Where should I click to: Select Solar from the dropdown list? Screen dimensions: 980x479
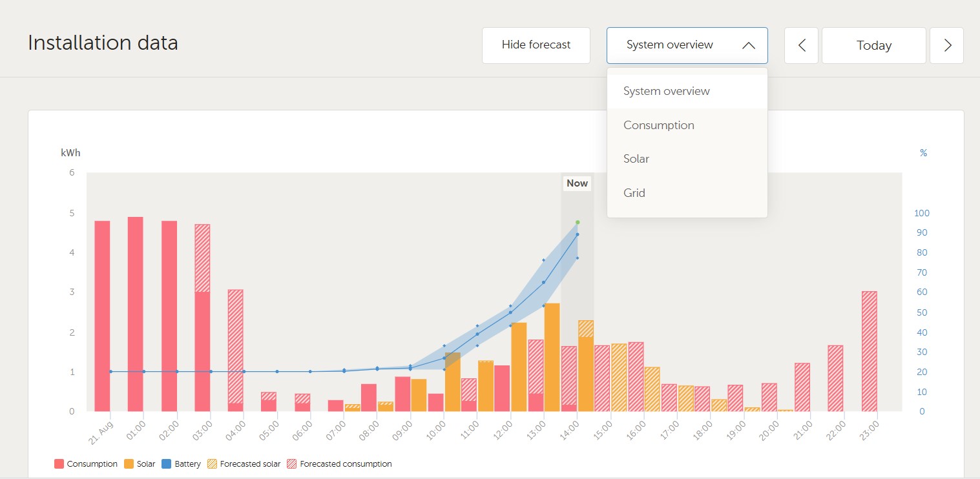[636, 159]
